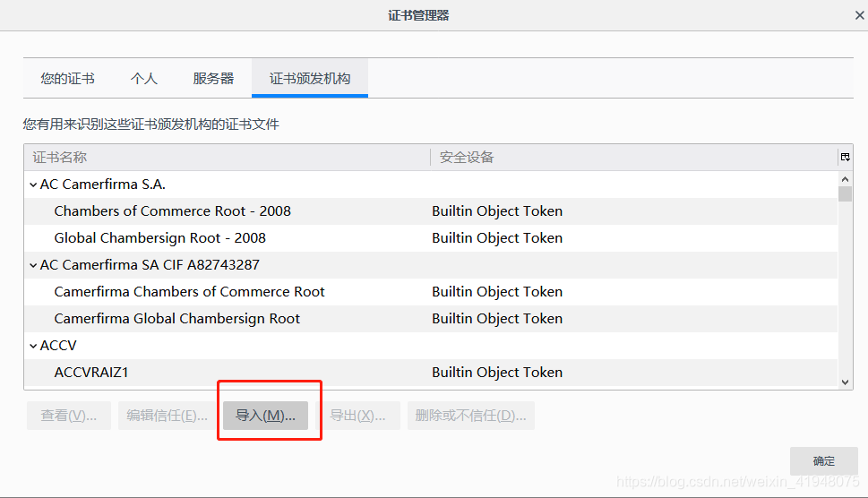Close the certificate manager dialog

pos(859,15)
